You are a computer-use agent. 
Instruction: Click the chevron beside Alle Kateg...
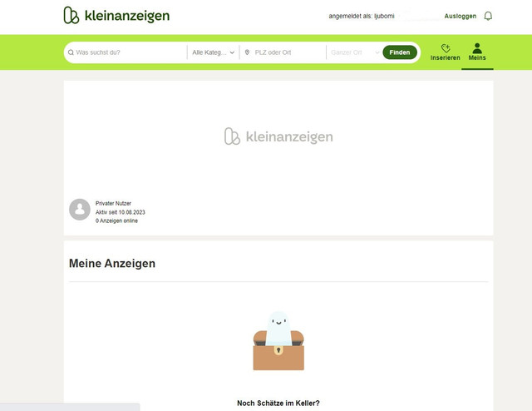coord(232,52)
